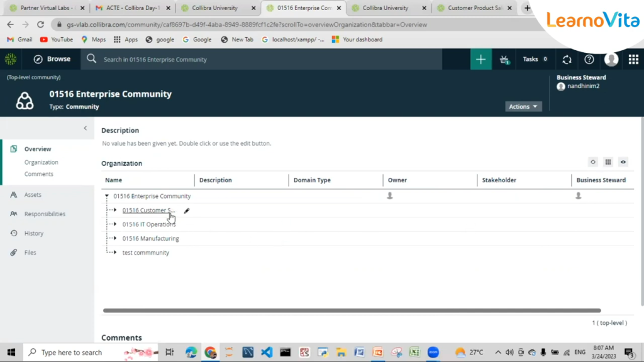644x362 pixels.
Task: Open the Assets section in the sidebar
Action: [x=38, y=194]
